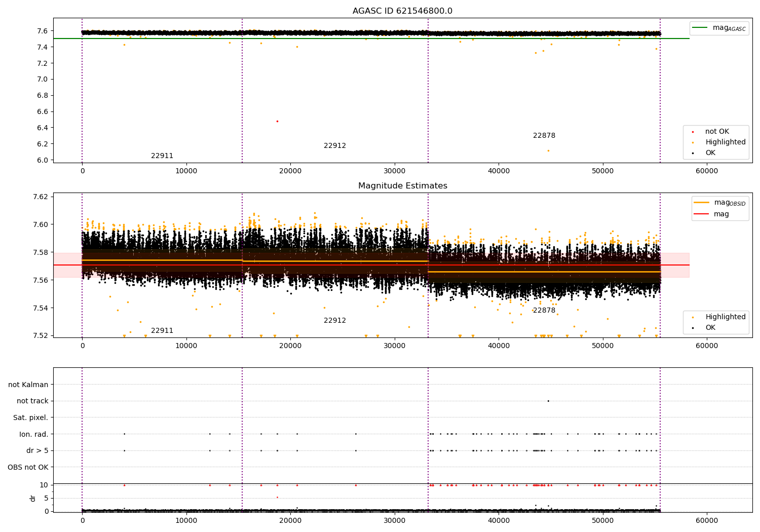Viewport: 760px width, 532px height.
Task: Click x-tick 30000 under the top plot
Action: [x=395, y=171]
